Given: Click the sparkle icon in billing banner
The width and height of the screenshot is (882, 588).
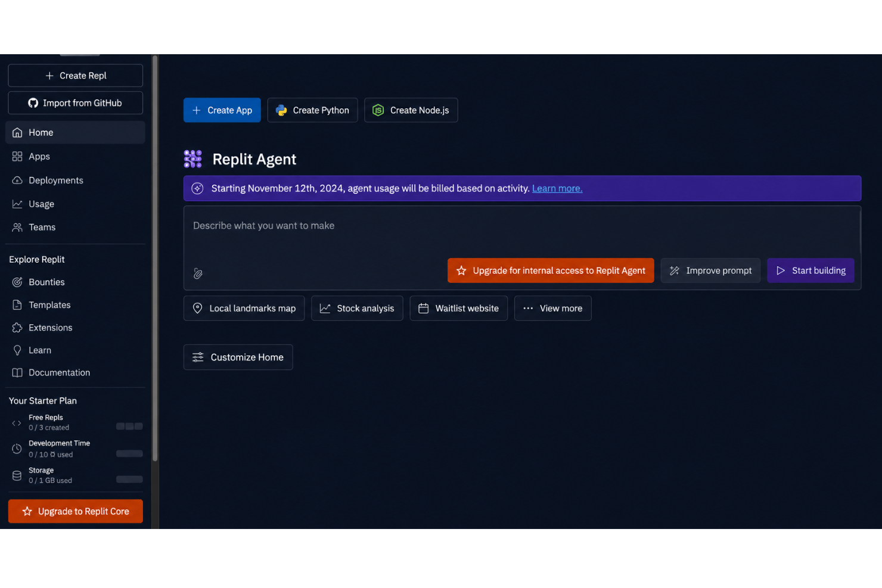Looking at the screenshot, I should click(197, 188).
